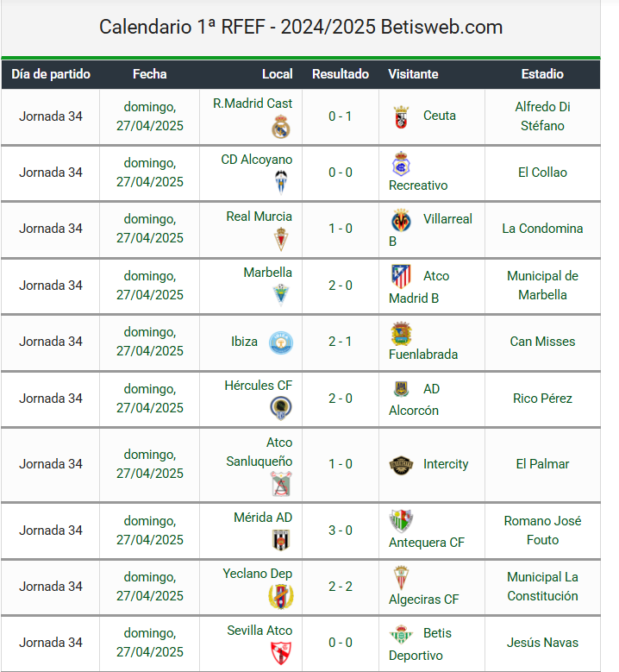Click the Atco Madrid B shield icon
619x672 pixels.
(401, 277)
